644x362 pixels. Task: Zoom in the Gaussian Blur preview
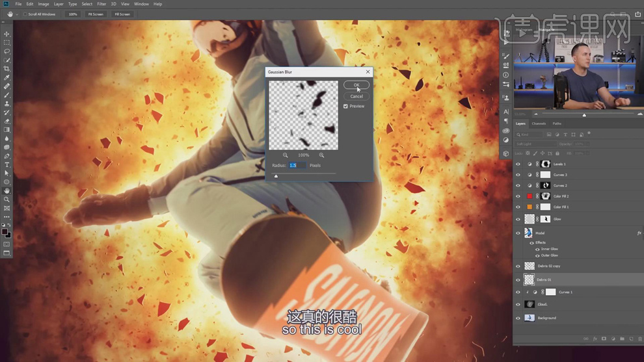321,155
